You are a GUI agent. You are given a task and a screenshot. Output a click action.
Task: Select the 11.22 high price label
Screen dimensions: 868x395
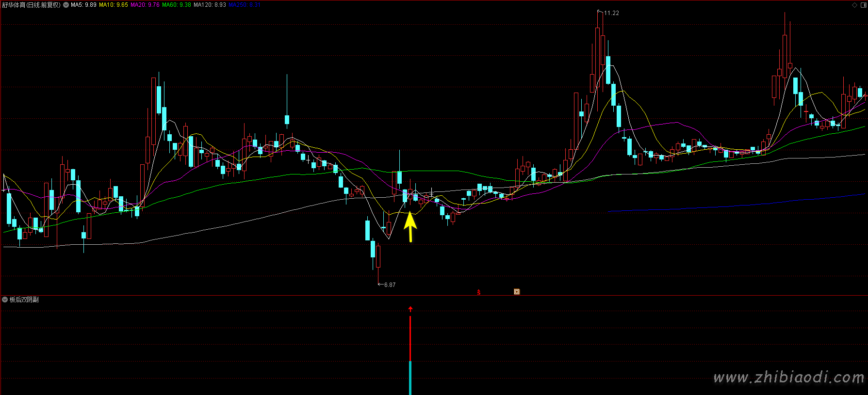pos(611,13)
